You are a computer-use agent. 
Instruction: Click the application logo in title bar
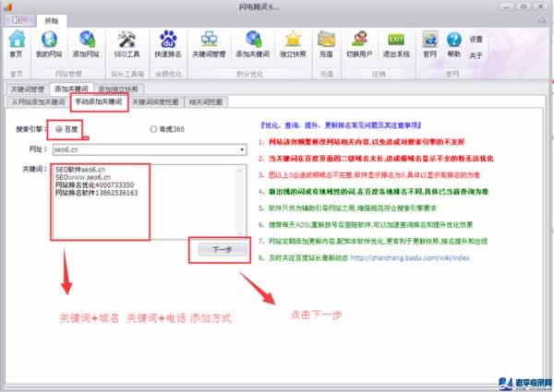click(8, 6)
